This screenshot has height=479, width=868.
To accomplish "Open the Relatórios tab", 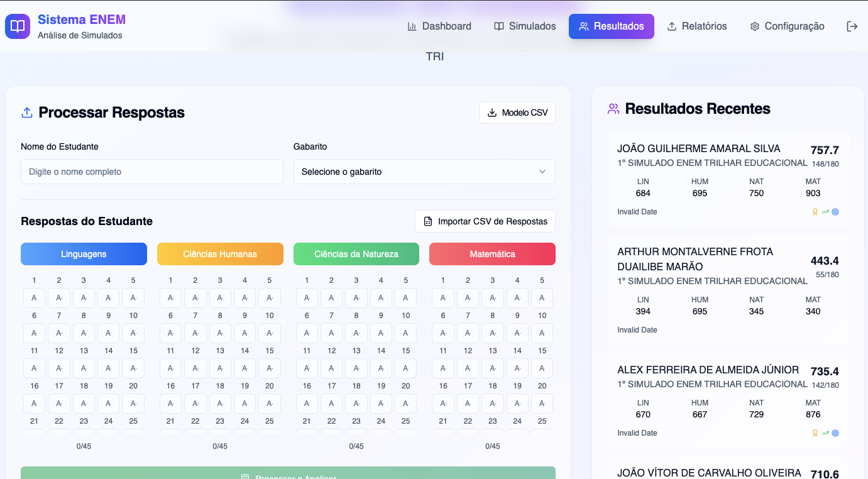I will 696,26.
